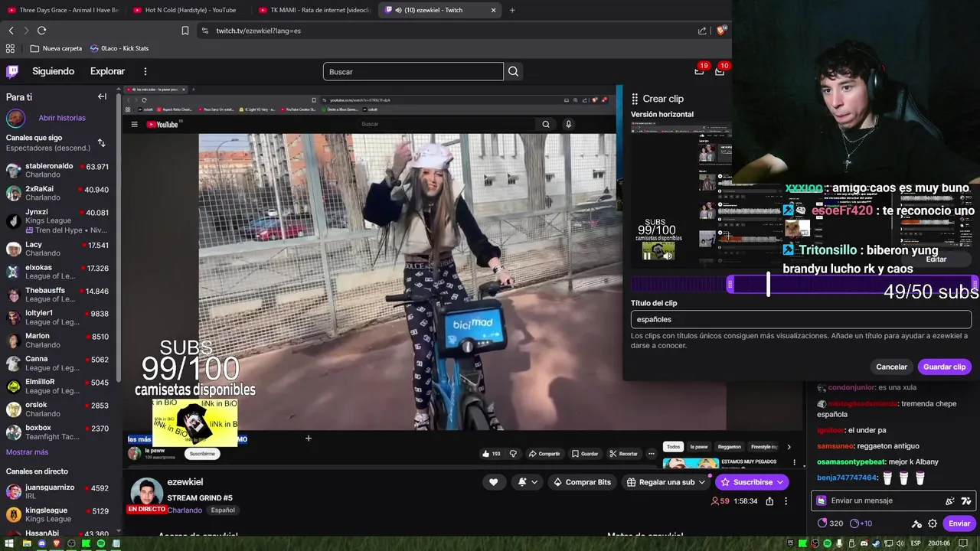Screen dimensions: 980x551
Task: Send chat message with Enviar
Action: 959,523
